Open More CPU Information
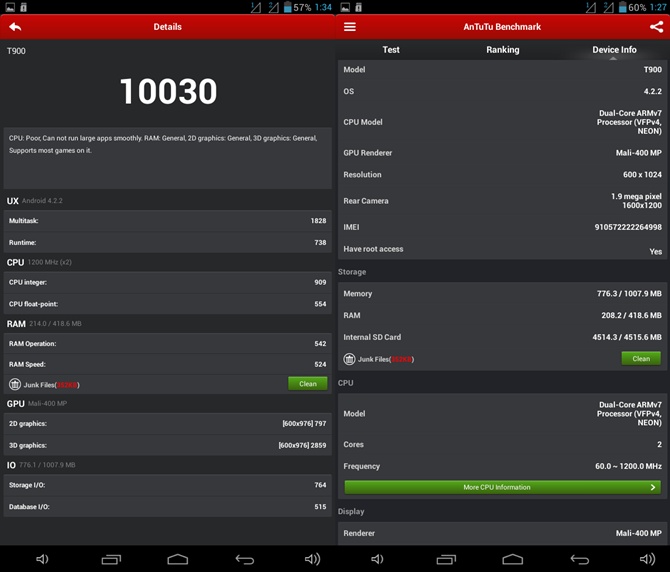670x572 pixels. tap(502, 487)
